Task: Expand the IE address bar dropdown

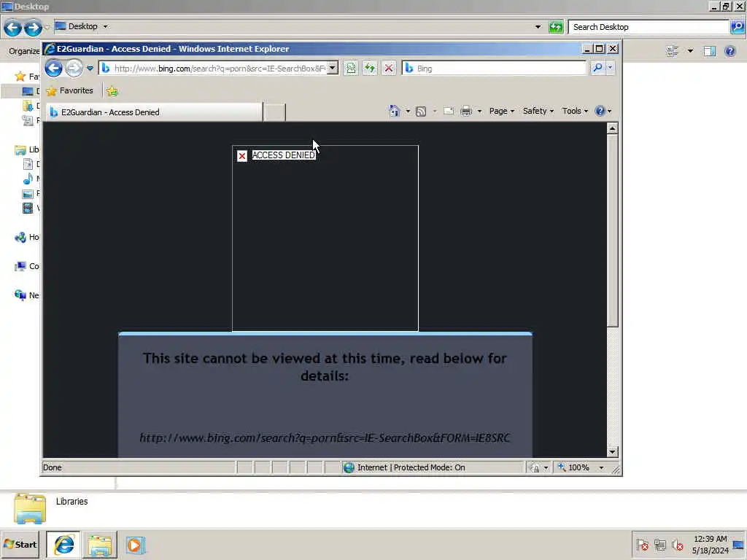Action: pyautogui.click(x=333, y=68)
